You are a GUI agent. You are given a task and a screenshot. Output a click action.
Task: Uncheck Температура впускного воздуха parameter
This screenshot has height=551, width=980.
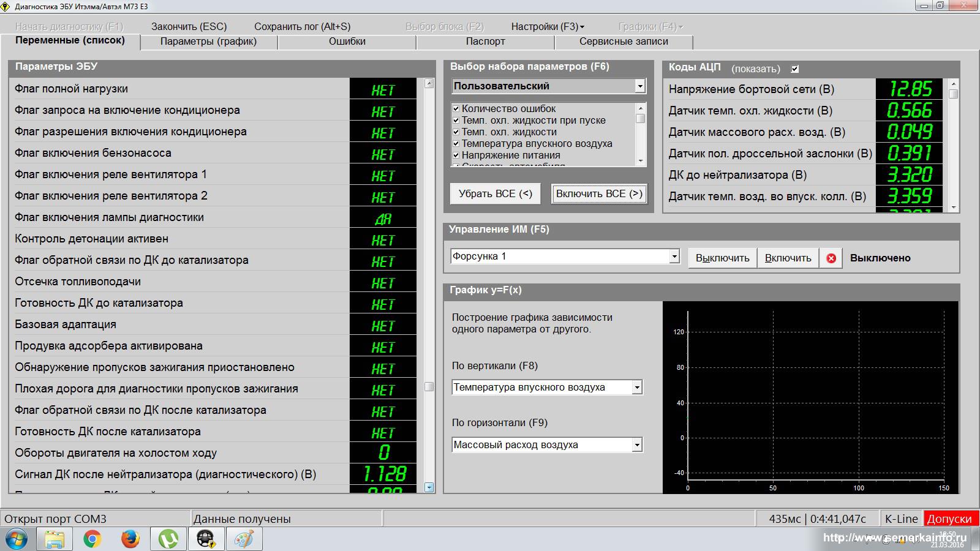click(x=456, y=143)
